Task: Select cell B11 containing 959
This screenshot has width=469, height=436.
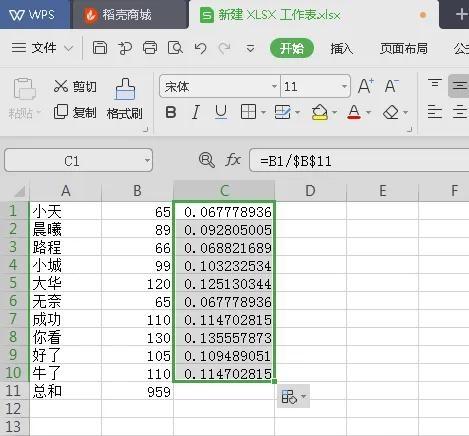Action: click(x=137, y=391)
